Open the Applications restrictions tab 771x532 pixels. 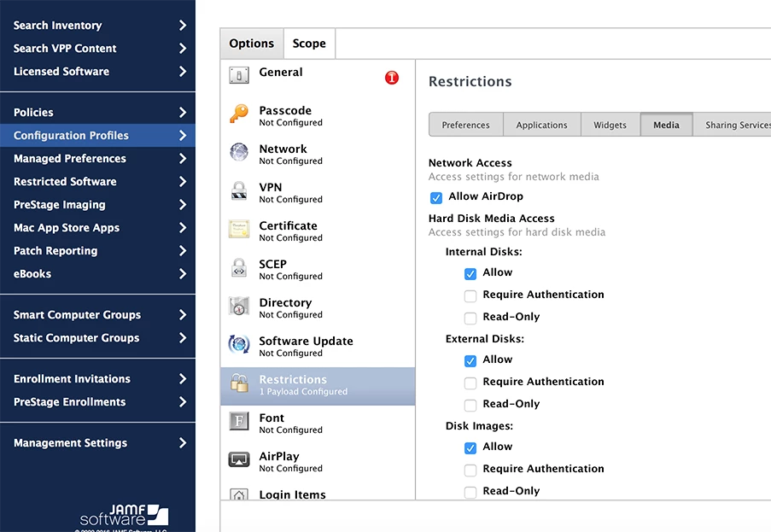tap(541, 125)
